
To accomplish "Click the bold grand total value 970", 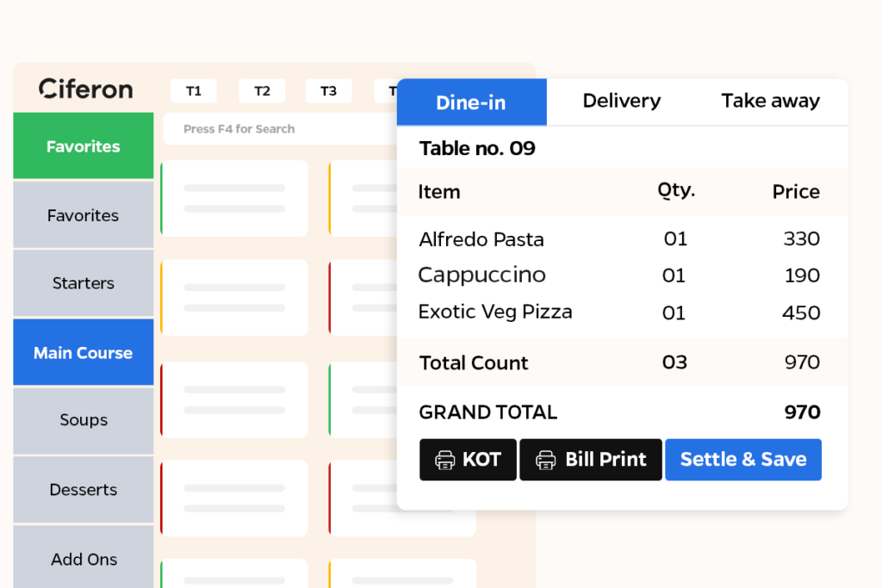I will (x=802, y=412).
